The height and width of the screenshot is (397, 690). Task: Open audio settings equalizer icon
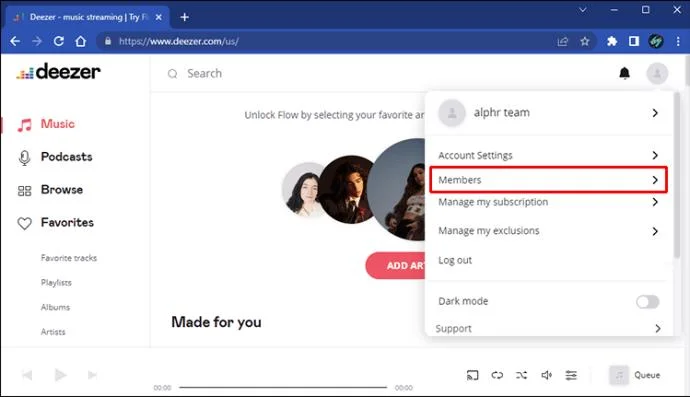(571, 375)
